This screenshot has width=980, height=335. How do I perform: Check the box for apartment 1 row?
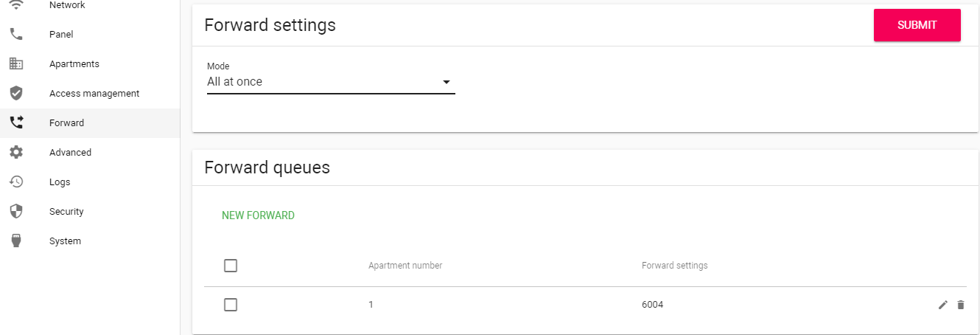point(231,305)
